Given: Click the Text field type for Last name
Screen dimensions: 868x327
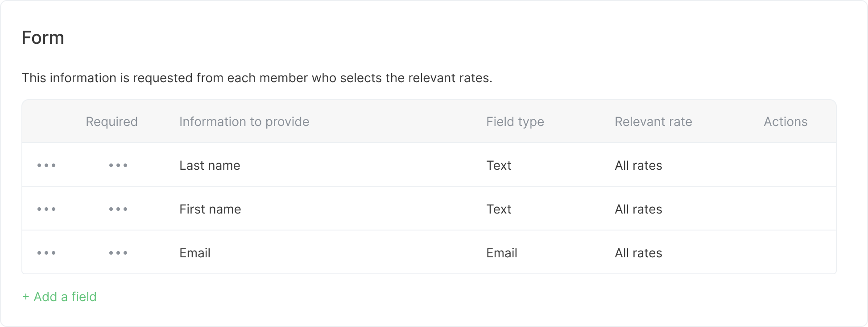Looking at the screenshot, I should (499, 165).
